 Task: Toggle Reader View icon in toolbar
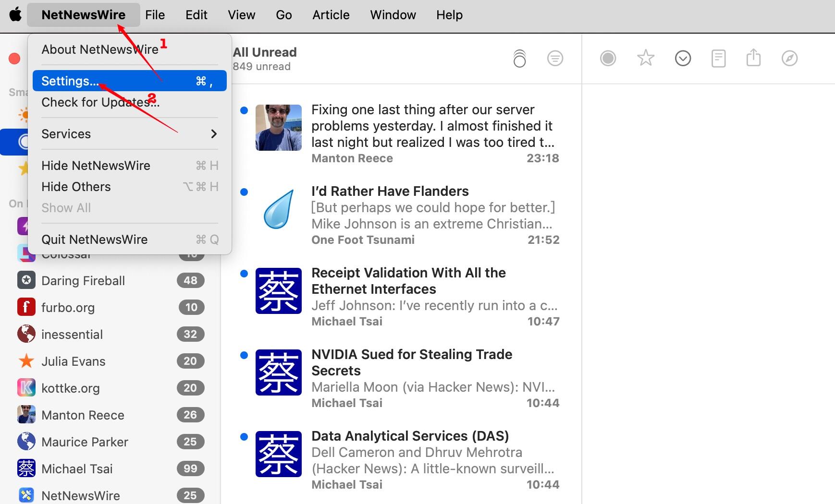coord(718,59)
